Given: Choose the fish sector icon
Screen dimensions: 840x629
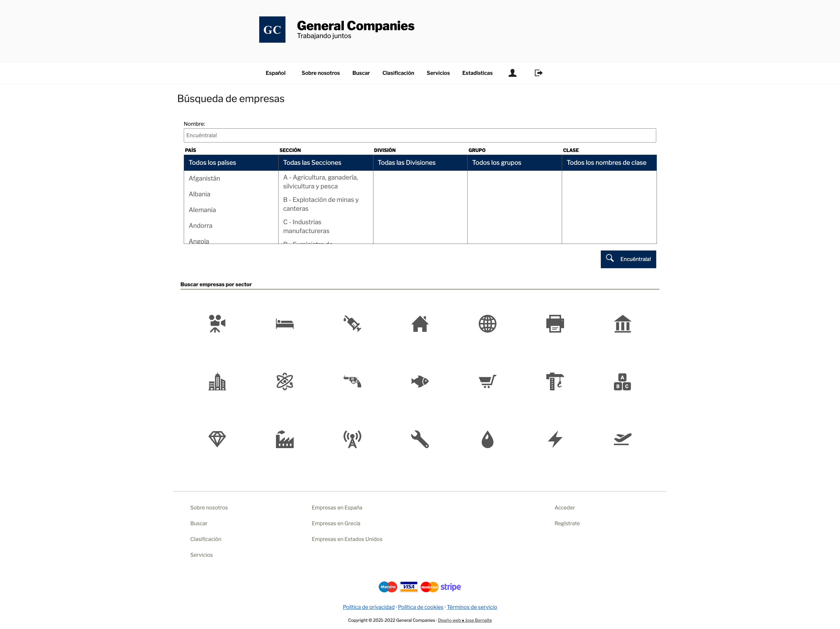Looking at the screenshot, I should [420, 381].
